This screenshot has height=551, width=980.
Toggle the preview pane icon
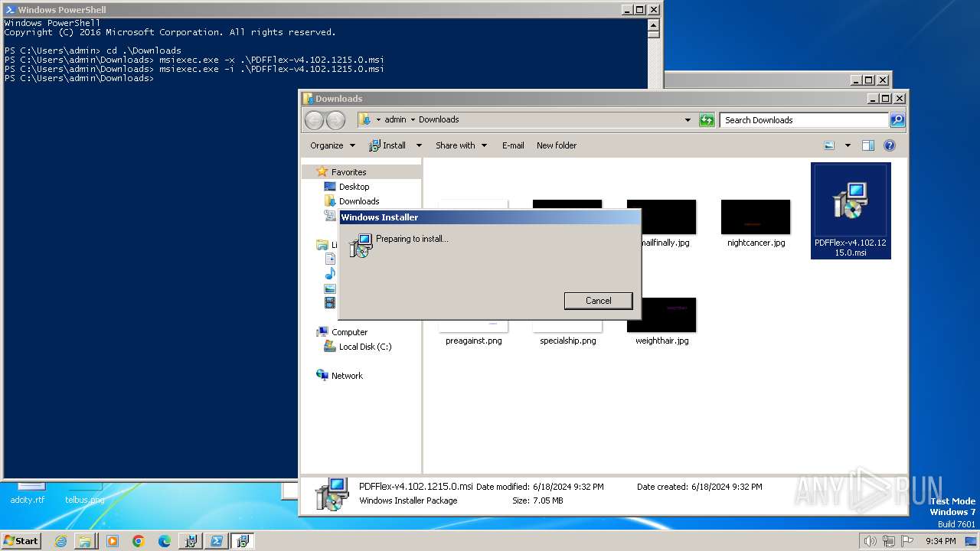pos(868,145)
